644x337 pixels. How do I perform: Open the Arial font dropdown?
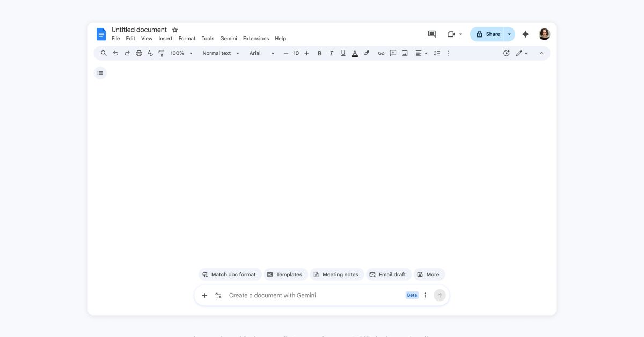[261, 53]
